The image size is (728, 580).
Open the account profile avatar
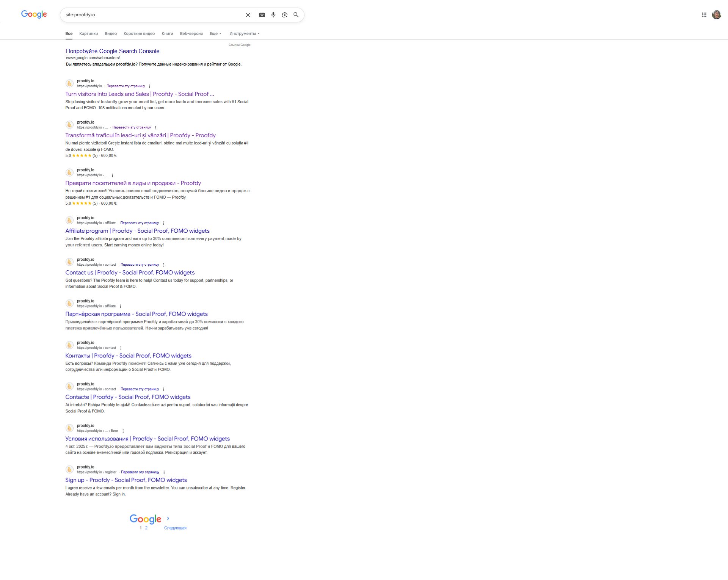point(716,15)
